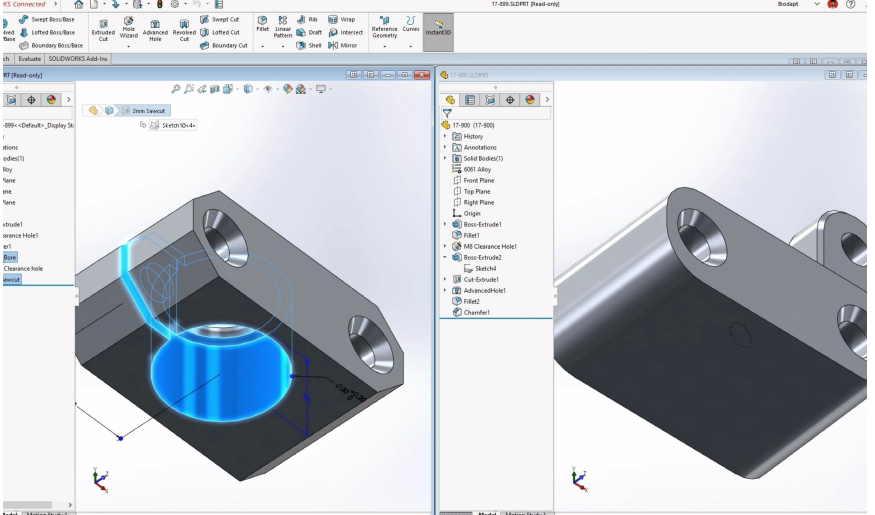Open the Curves dropdown arrow
Screen dimensions: 875x515
(x=410, y=46)
